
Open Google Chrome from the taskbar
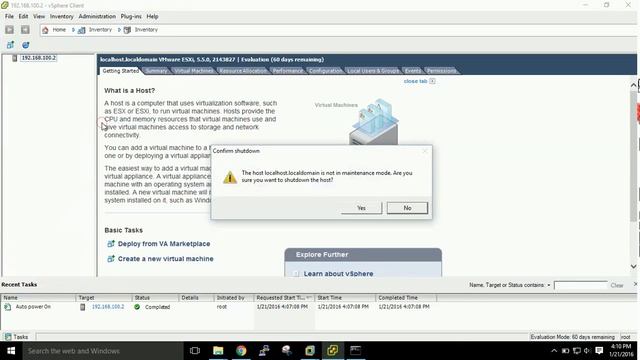pos(241,351)
